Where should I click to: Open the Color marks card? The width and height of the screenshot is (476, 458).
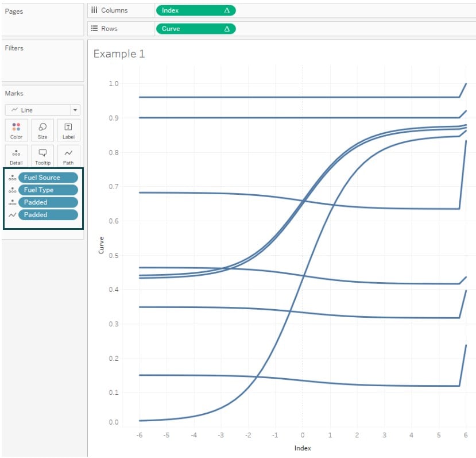click(17, 130)
